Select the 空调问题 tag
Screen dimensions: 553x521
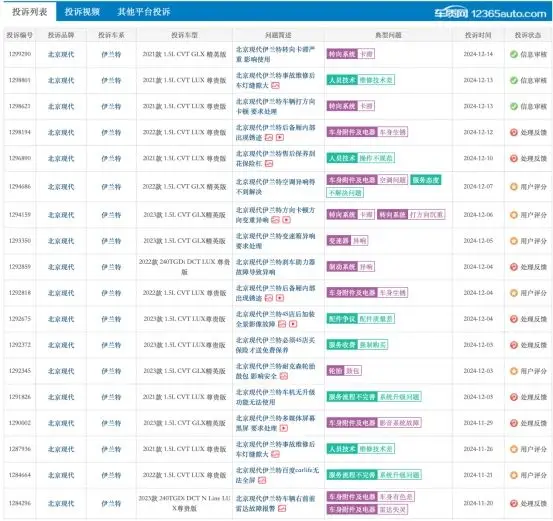(x=393, y=180)
